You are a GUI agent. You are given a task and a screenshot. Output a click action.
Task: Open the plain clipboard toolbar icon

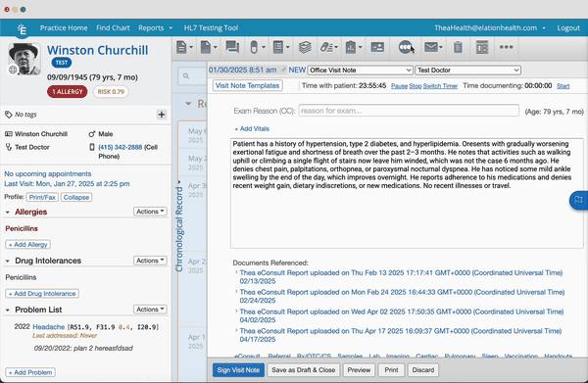(458, 47)
